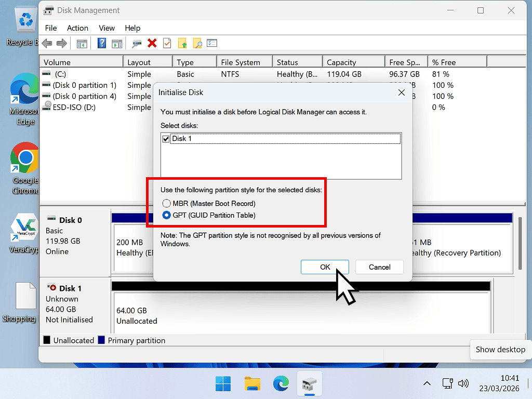Click the Forward navigation arrow
Image resolution: width=532 pixels, height=399 pixels.
click(x=61, y=43)
